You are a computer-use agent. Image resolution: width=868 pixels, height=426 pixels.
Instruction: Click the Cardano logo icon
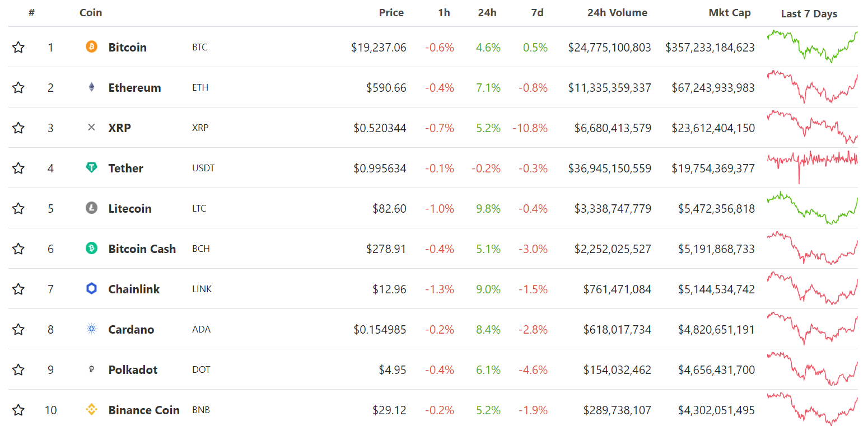pyautogui.click(x=91, y=329)
